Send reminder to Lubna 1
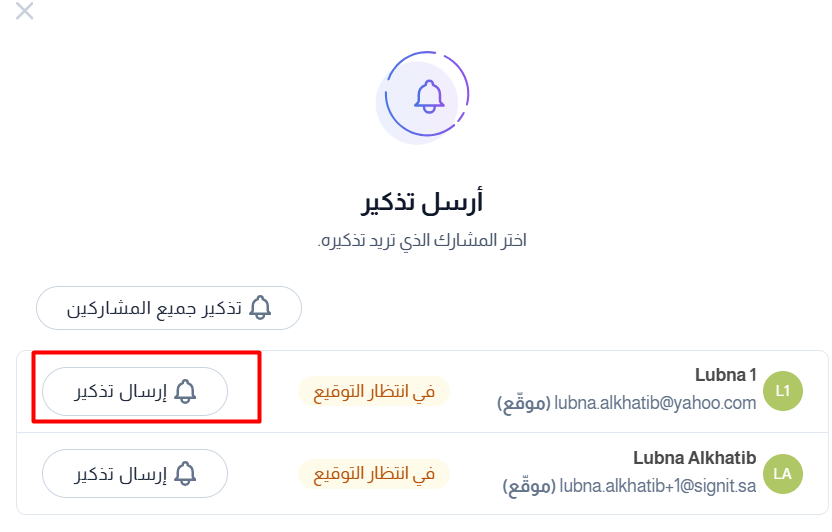Image resolution: width=832 pixels, height=532 pixels. click(x=135, y=391)
